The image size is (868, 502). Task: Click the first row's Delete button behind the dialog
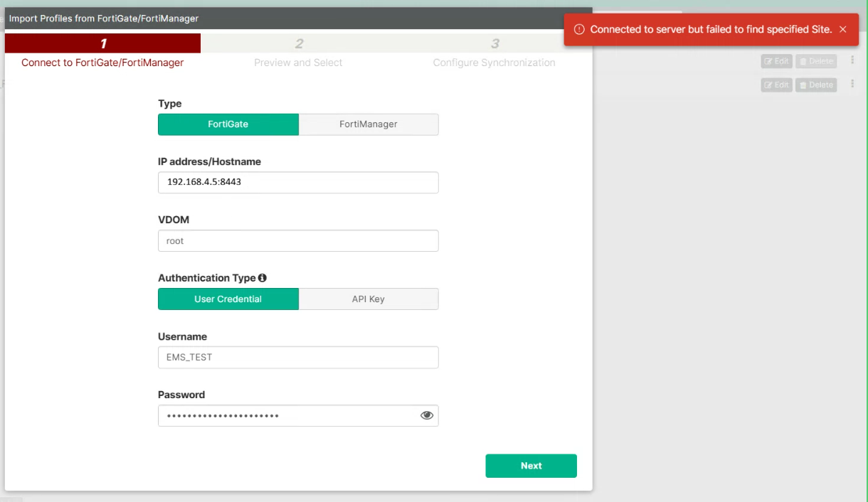[x=816, y=61]
